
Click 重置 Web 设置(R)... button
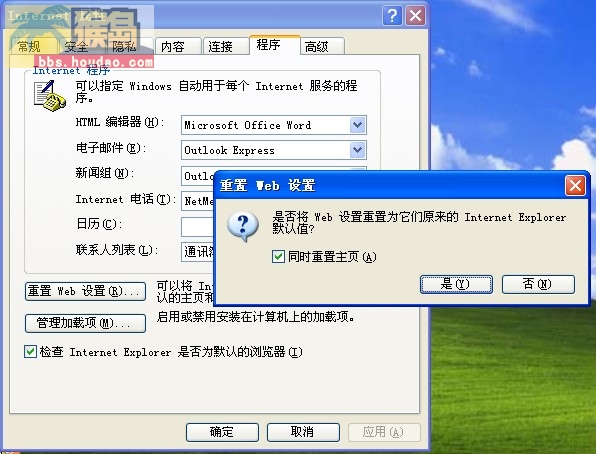tap(85, 291)
